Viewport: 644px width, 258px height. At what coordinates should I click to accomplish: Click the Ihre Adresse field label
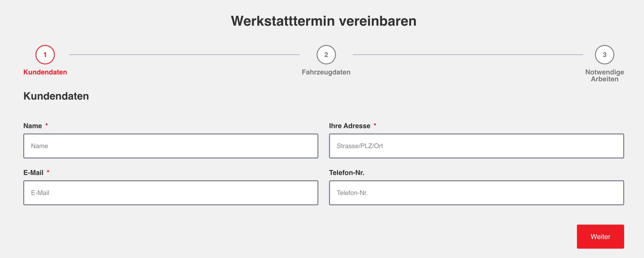click(x=349, y=126)
